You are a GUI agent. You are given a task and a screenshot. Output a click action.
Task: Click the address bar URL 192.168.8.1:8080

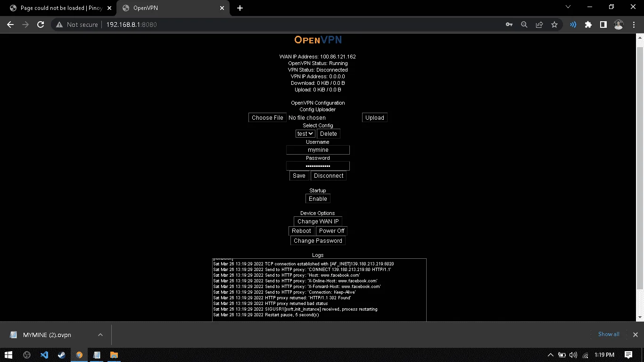132,25
